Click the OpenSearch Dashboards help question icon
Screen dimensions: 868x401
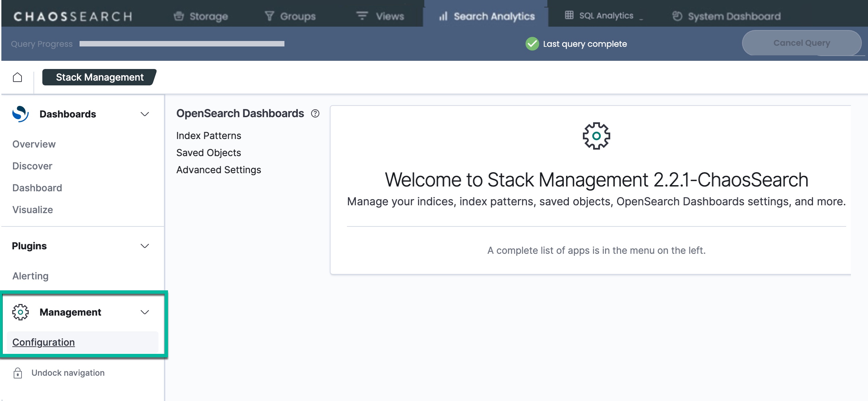coord(315,113)
